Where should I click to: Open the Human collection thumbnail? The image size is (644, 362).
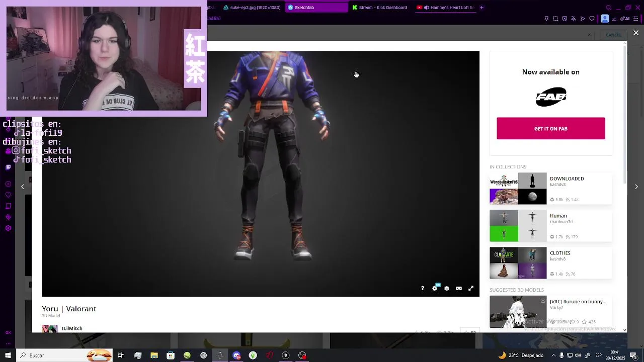(x=518, y=226)
